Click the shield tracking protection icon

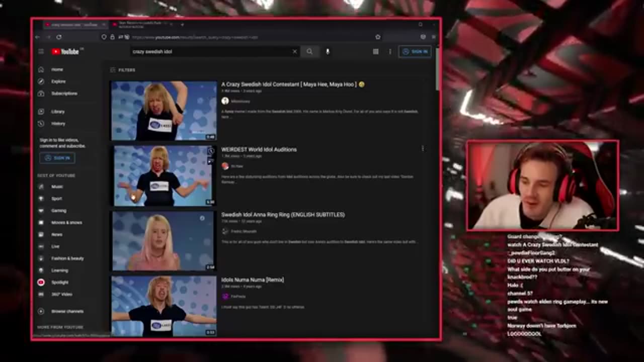[x=104, y=37]
